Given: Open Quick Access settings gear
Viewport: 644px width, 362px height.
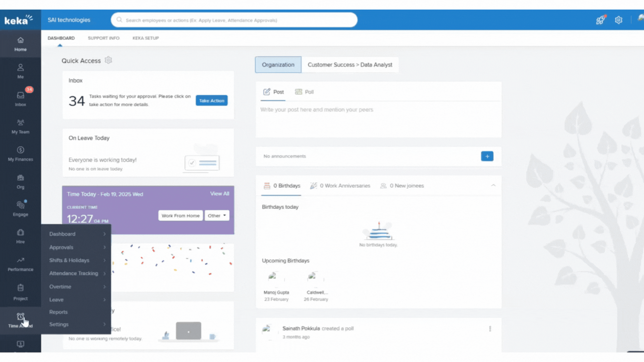Looking at the screenshot, I should tap(108, 60).
